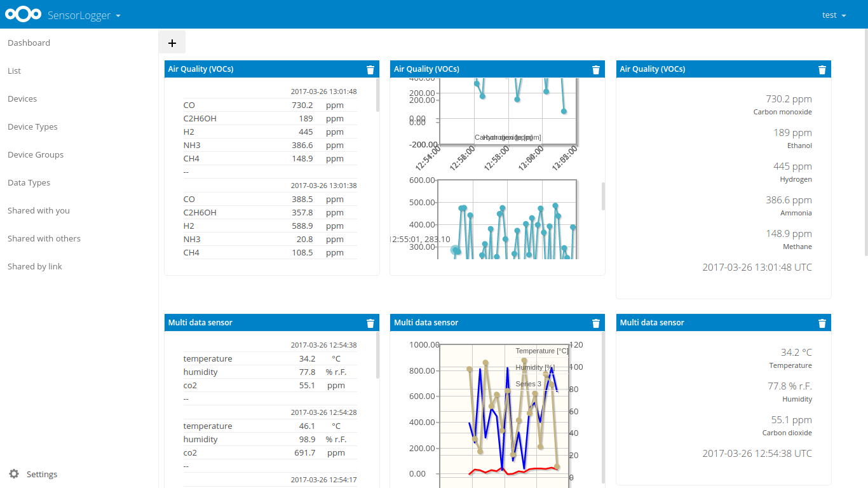Viewport: 868px width, 488px height.
Task: Toggle Series 3 in the chart legend
Action: click(x=527, y=384)
